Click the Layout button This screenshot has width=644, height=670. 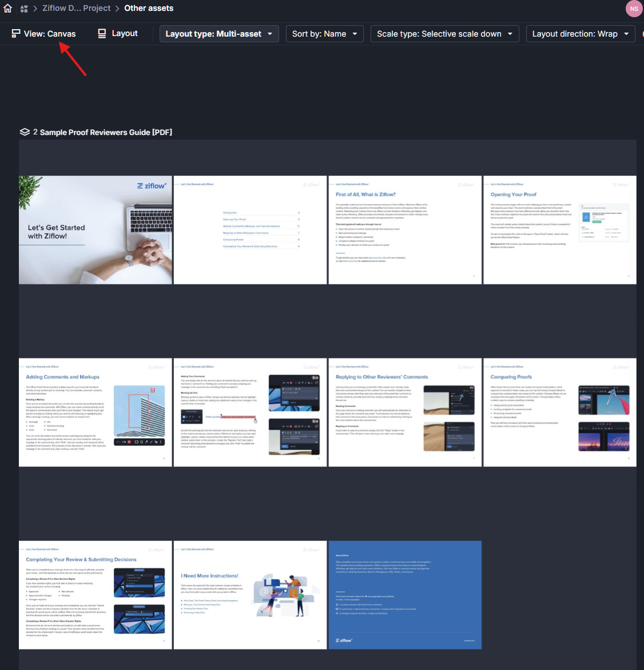coord(118,33)
